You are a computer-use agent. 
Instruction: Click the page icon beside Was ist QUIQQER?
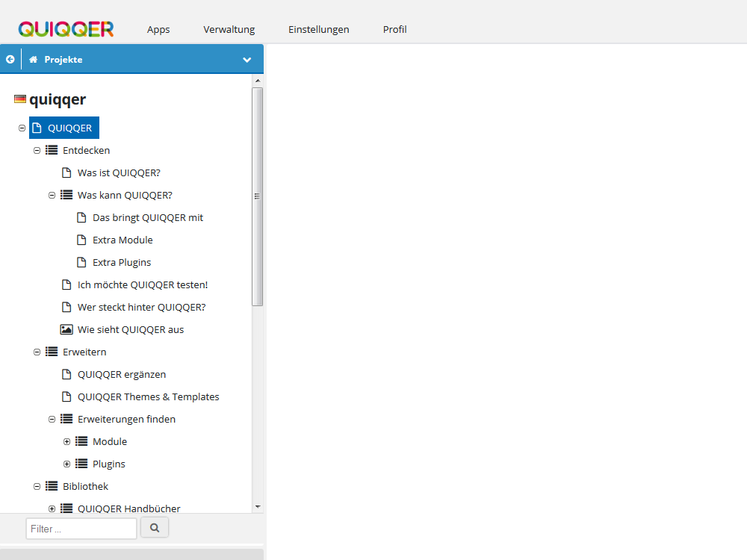point(66,172)
